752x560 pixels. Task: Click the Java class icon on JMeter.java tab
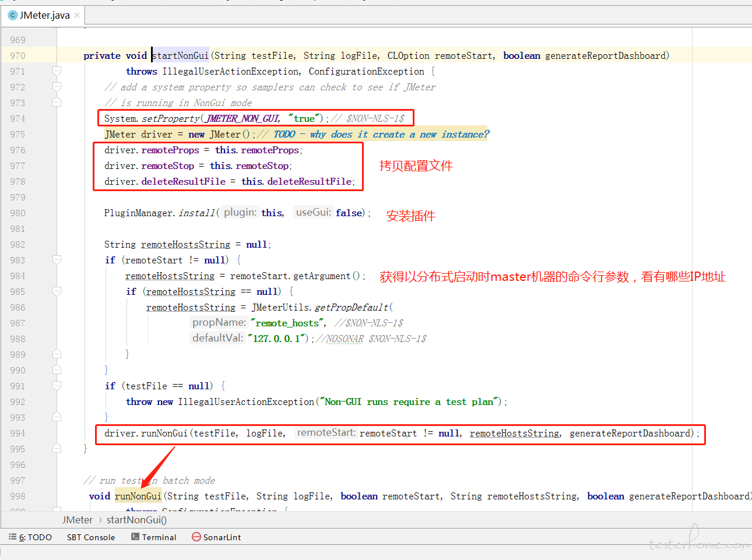click(13, 15)
